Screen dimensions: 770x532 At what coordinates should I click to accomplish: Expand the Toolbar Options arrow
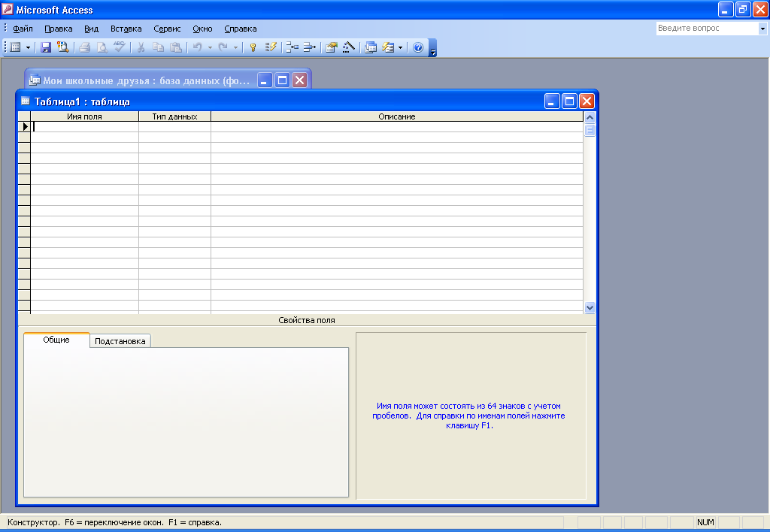[x=432, y=48]
